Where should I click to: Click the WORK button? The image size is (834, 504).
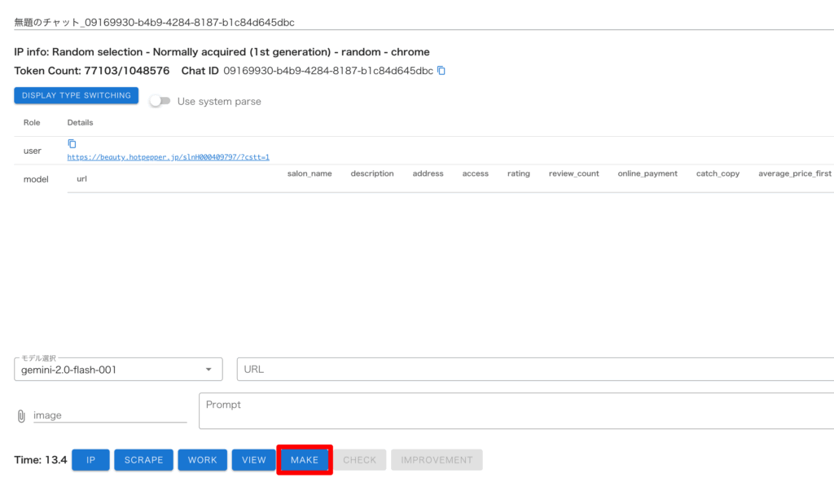[x=202, y=460]
